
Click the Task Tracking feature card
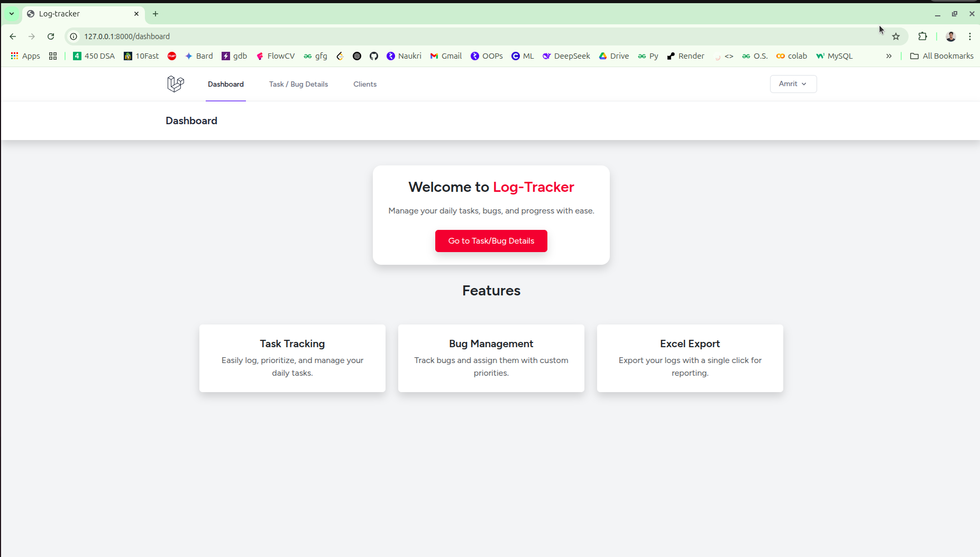[292, 358]
